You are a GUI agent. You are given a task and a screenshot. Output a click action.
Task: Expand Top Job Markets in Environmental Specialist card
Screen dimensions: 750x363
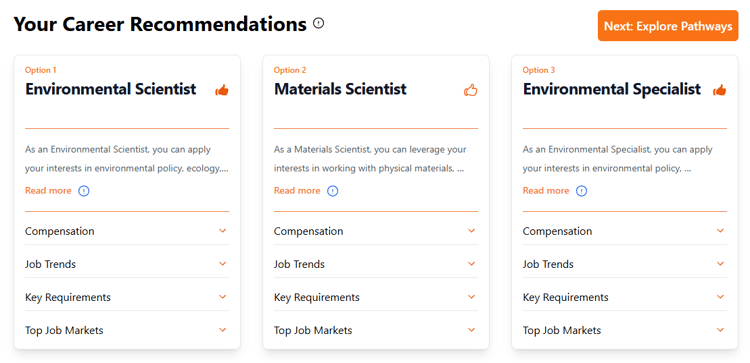[x=624, y=330]
